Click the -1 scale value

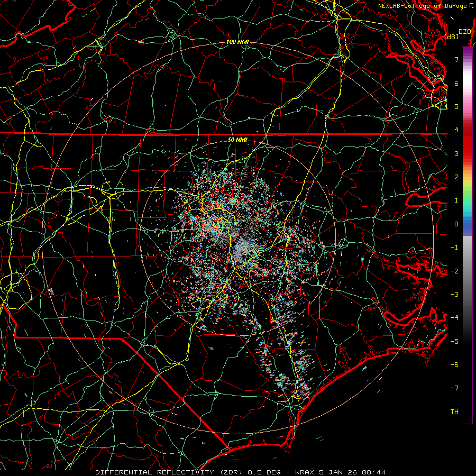click(454, 248)
